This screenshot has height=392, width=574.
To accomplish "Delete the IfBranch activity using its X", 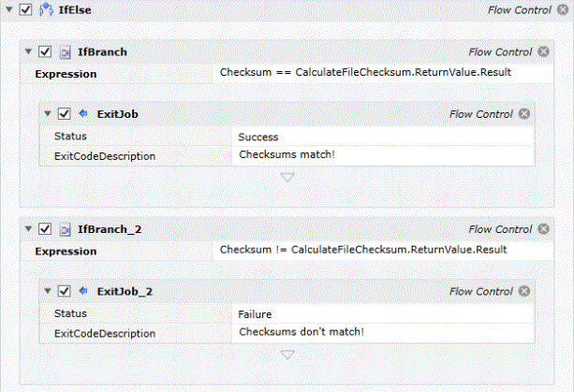I will click(544, 51).
